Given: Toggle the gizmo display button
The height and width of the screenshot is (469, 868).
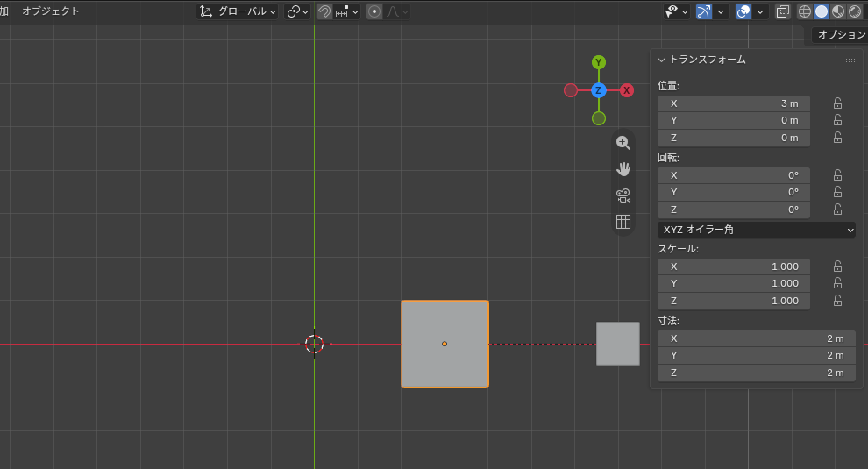Looking at the screenshot, I should pos(703,11).
